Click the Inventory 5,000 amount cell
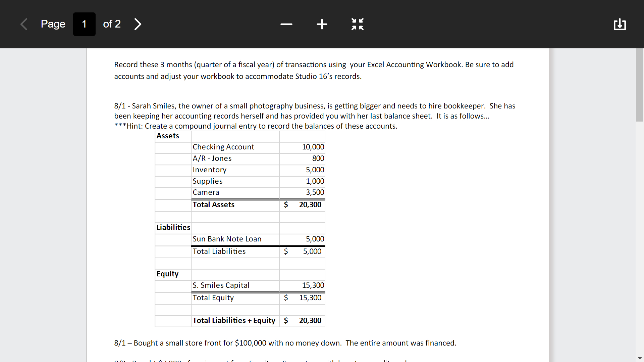644x362 pixels. [302, 170]
